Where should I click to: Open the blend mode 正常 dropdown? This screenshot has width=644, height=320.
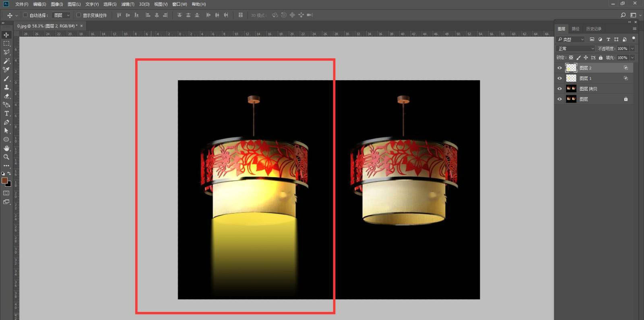(576, 48)
